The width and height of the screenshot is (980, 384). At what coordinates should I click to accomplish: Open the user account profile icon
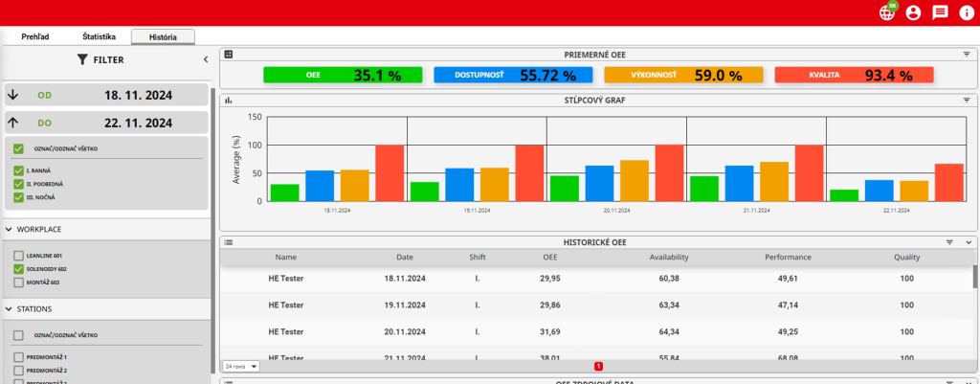913,12
